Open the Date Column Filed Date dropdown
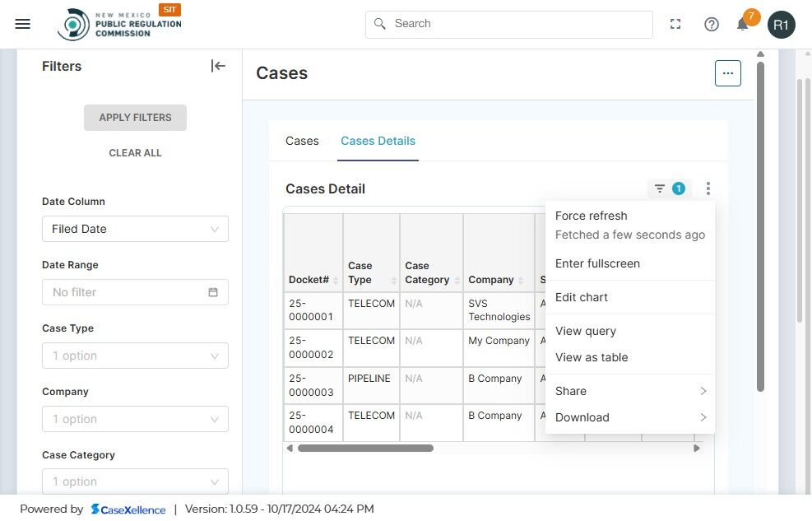 point(135,229)
